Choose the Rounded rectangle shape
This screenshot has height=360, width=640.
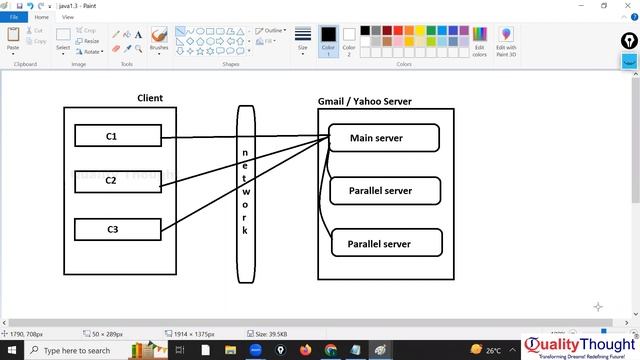click(x=220, y=31)
